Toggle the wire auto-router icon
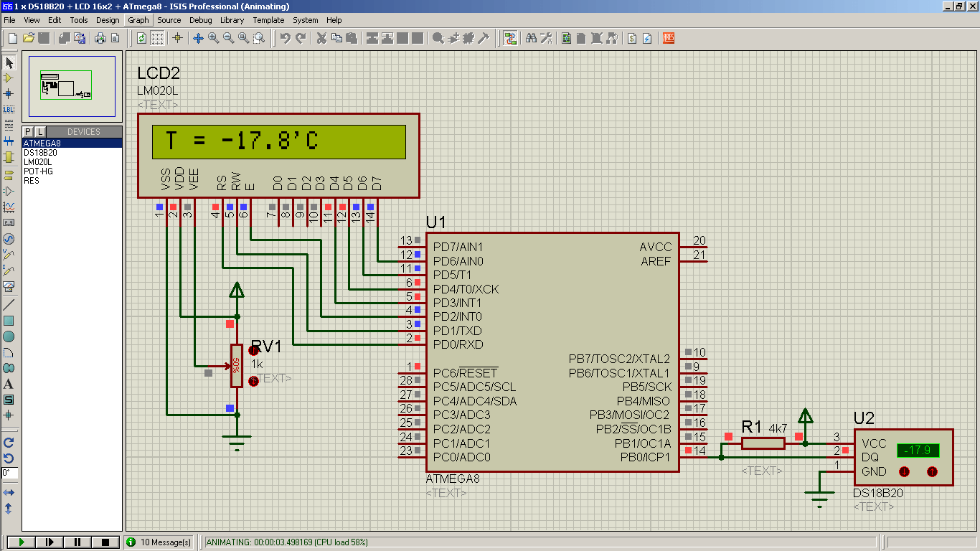 point(511,38)
